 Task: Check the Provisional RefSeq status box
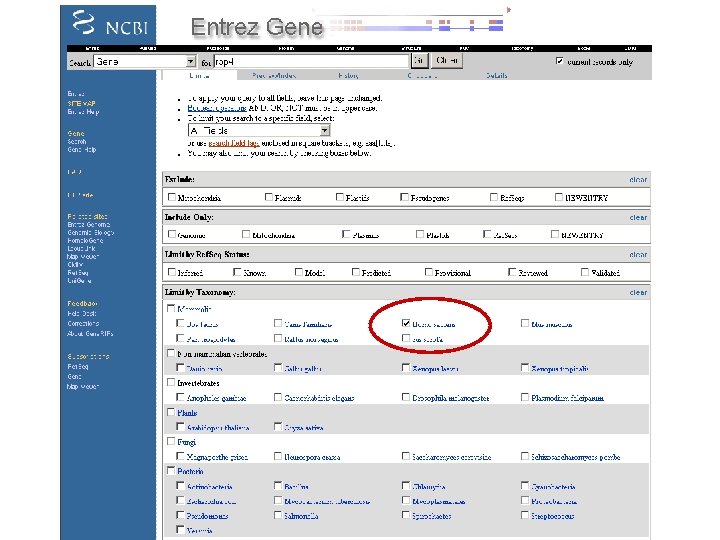click(429, 272)
